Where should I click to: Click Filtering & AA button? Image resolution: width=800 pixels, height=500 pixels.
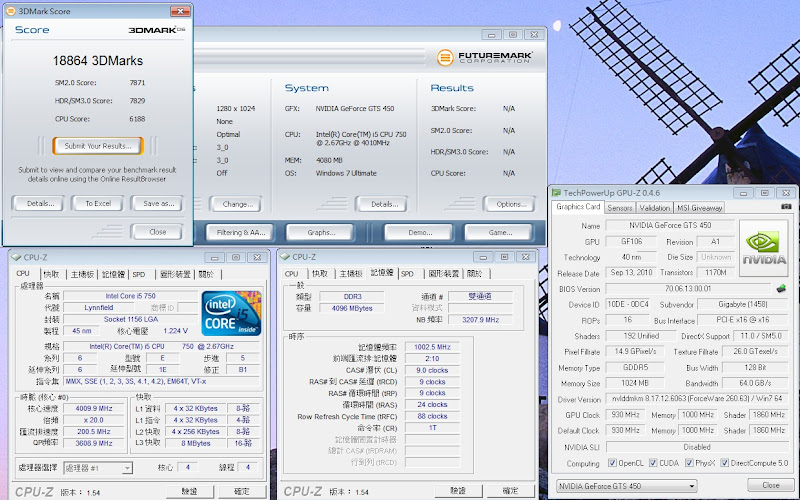tap(239, 232)
